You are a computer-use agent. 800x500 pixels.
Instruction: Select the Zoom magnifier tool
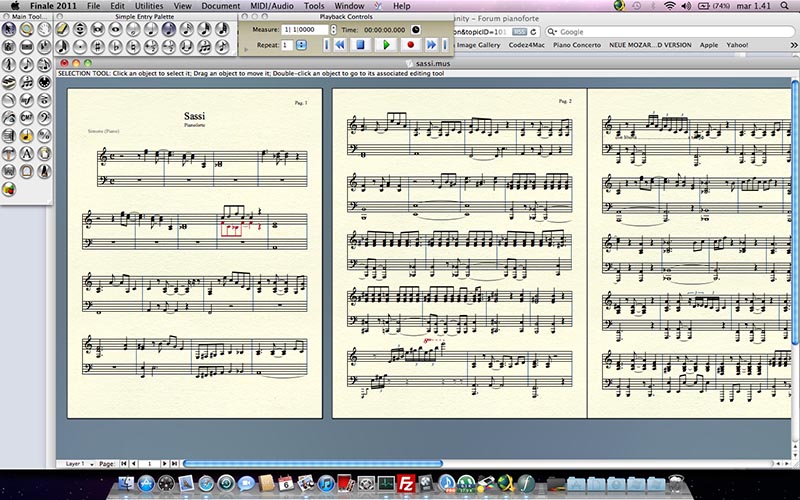pos(27,29)
